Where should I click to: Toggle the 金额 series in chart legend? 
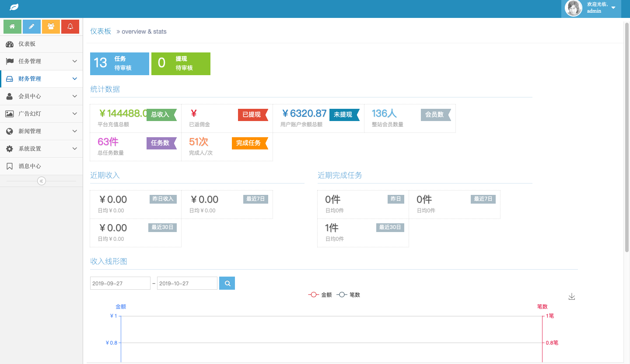tap(320, 295)
